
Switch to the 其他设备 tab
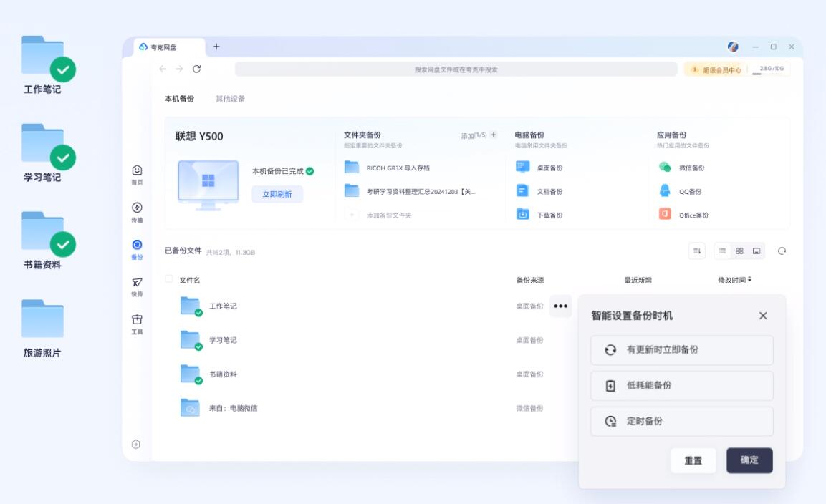click(x=229, y=98)
